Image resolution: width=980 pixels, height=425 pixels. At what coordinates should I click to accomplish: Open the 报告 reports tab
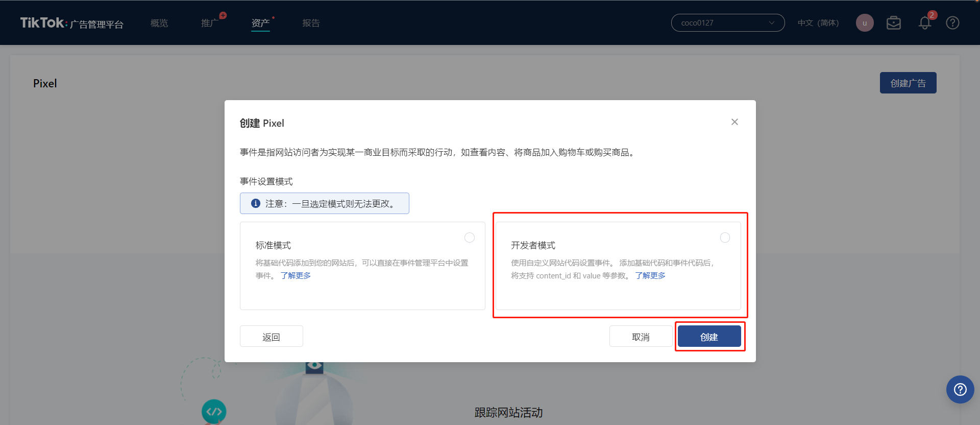coord(311,23)
